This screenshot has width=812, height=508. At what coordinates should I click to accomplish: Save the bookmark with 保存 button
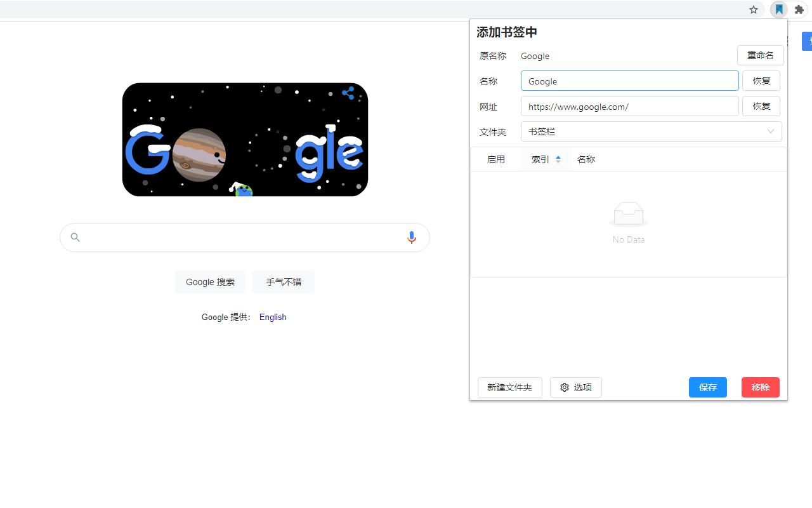pyautogui.click(x=708, y=387)
